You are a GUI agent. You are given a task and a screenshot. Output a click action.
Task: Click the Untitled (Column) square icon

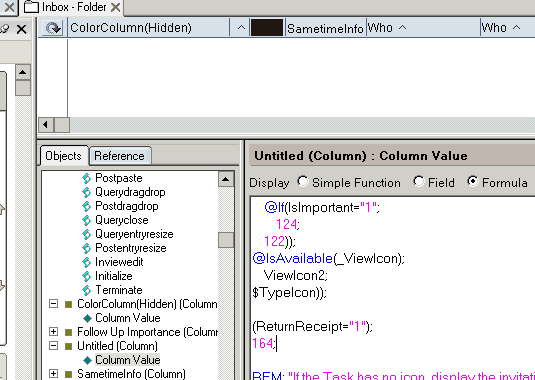coord(69,346)
